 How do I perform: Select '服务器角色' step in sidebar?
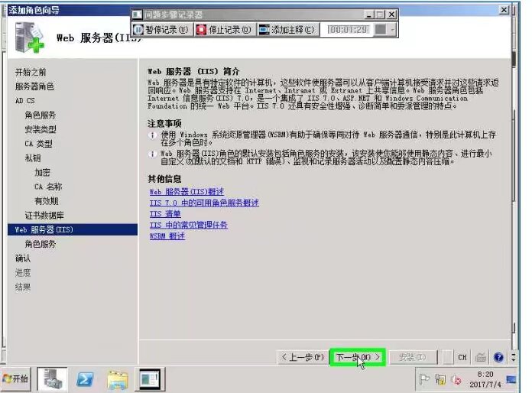coord(34,86)
